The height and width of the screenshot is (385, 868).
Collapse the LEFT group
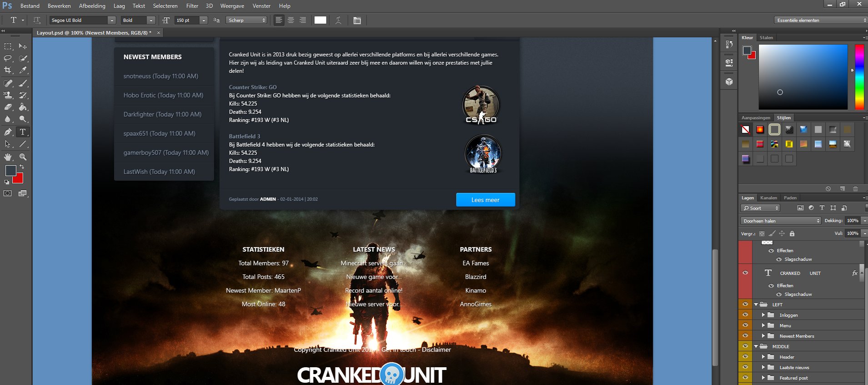pyautogui.click(x=756, y=304)
